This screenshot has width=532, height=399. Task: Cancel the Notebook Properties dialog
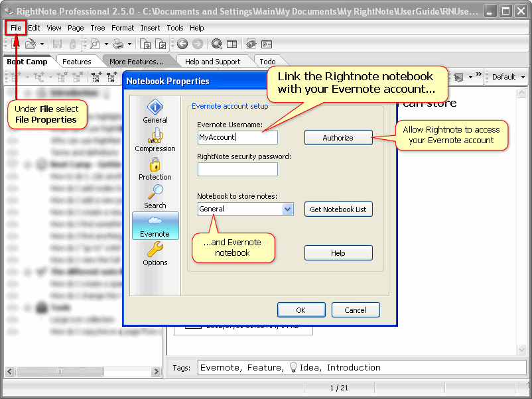click(x=356, y=310)
